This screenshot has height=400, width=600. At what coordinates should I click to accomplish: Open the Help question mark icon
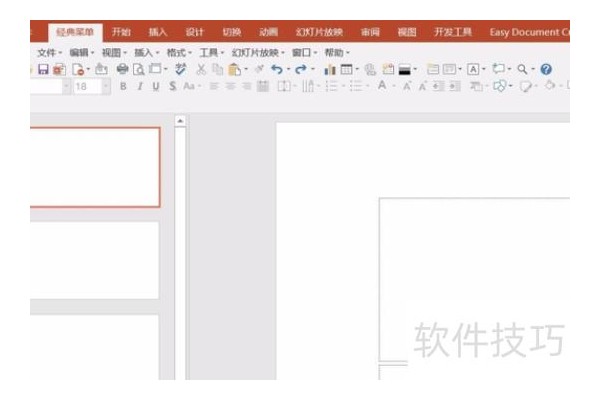pos(546,69)
